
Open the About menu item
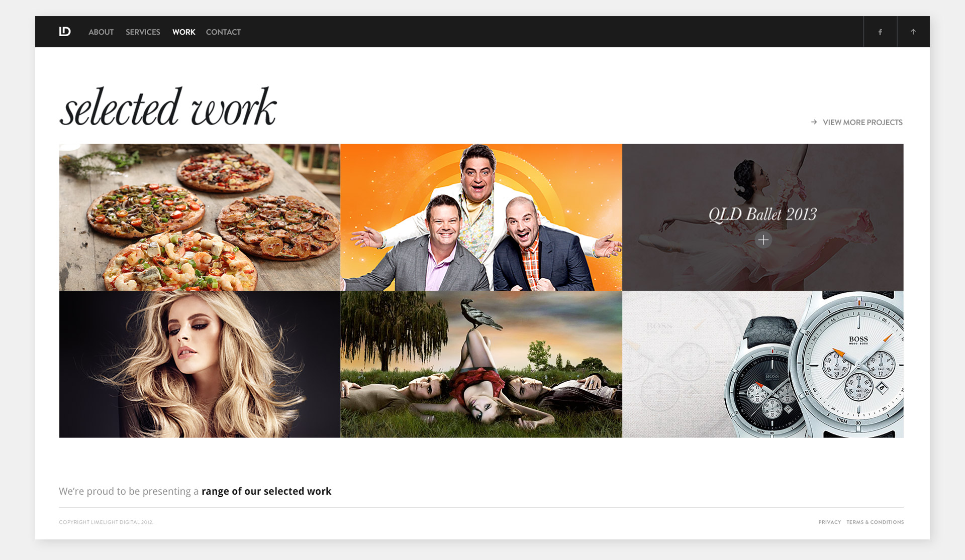(x=101, y=32)
